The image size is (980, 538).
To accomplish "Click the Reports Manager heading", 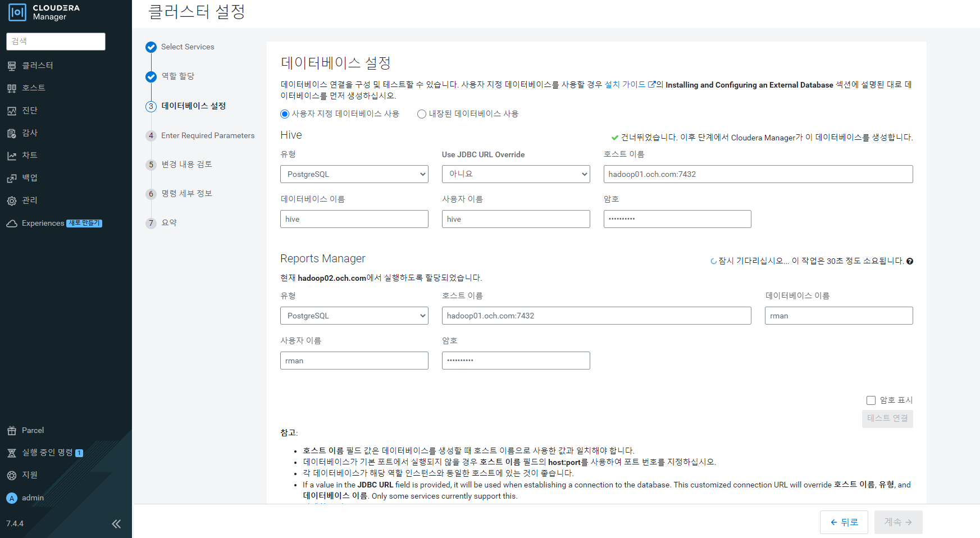I will point(323,258).
